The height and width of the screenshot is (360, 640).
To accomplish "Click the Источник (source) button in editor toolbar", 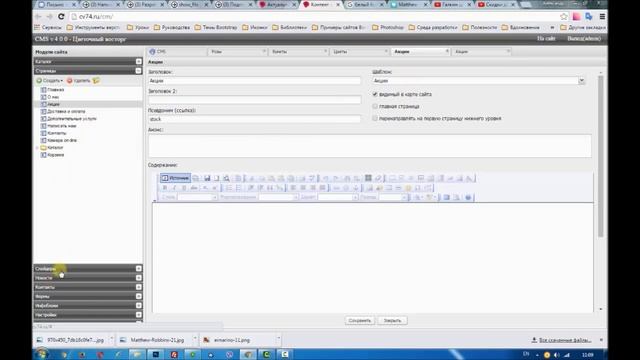I will [x=175, y=178].
